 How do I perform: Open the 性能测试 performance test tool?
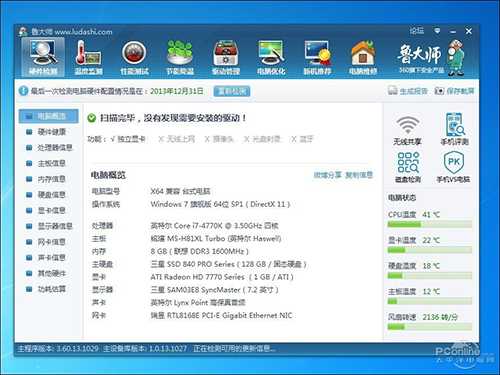click(134, 57)
